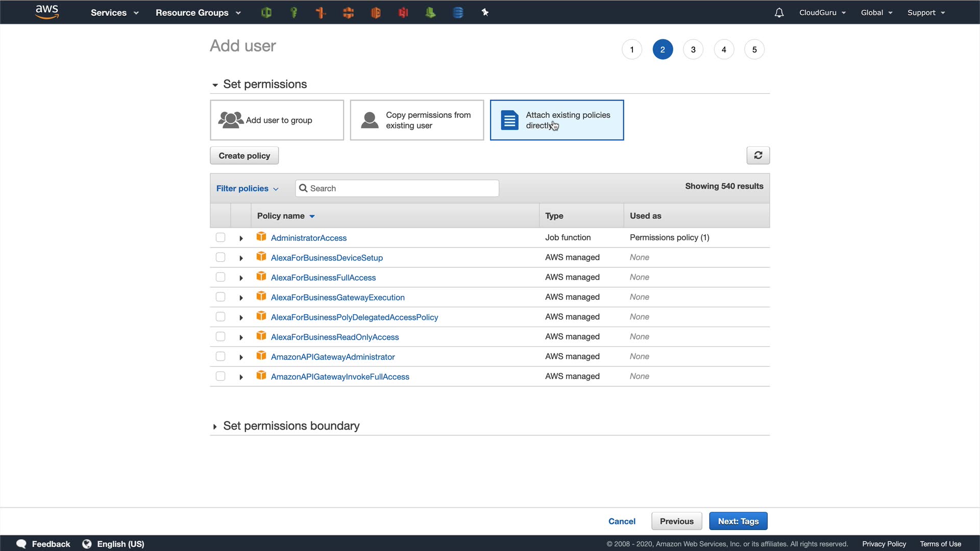Open the notifications bell

779,13
